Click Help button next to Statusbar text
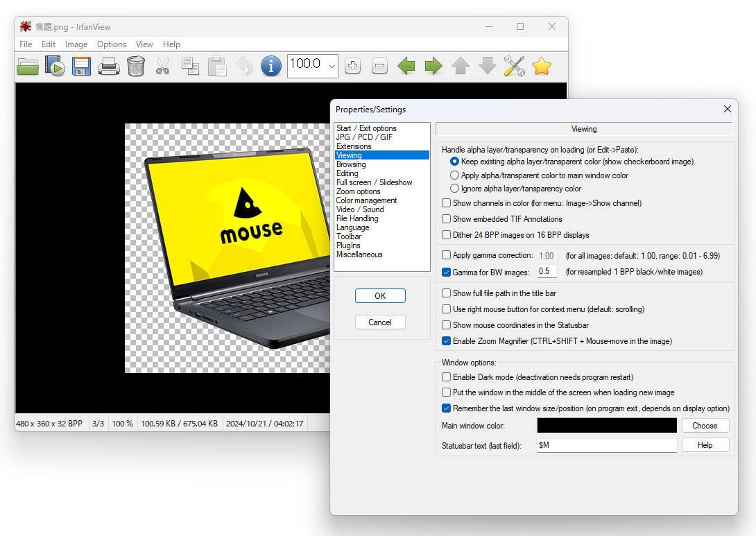Image resolution: width=756 pixels, height=536 pixels. 705,445
